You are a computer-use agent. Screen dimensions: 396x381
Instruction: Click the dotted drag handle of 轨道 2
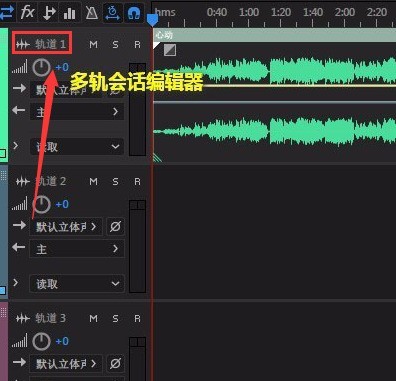click(x=4, y=175)
